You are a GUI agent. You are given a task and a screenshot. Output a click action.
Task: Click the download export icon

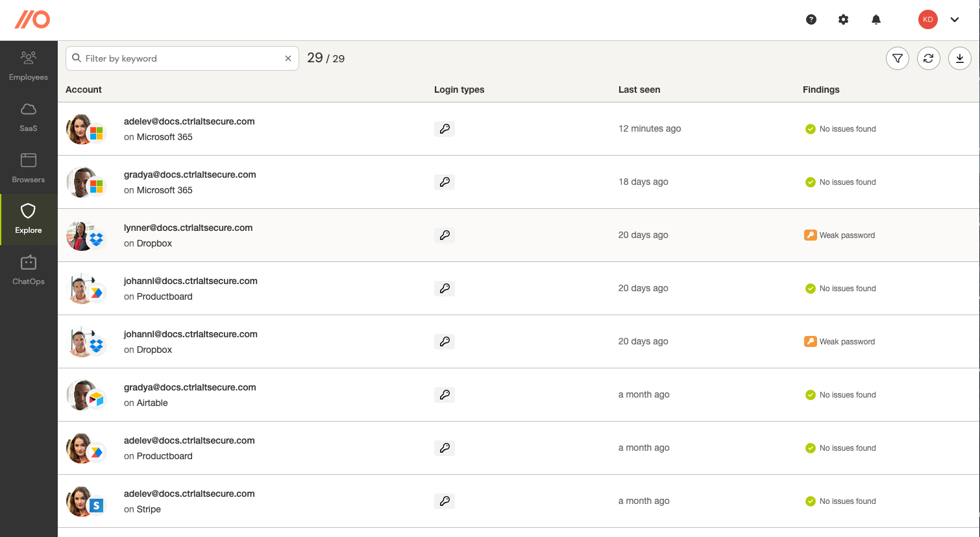pyautogui.click(x=959, y=58)
